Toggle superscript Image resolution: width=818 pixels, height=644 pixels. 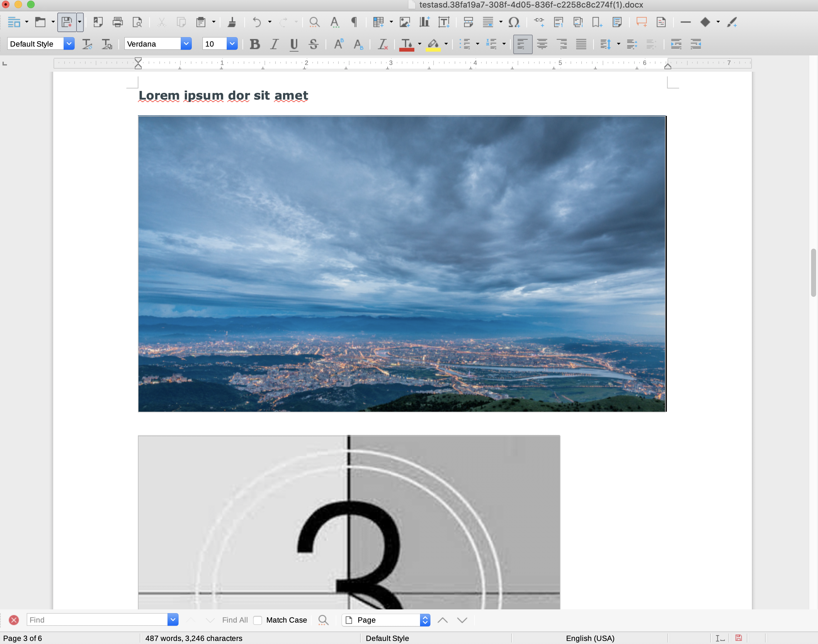(x=339, y=44)
